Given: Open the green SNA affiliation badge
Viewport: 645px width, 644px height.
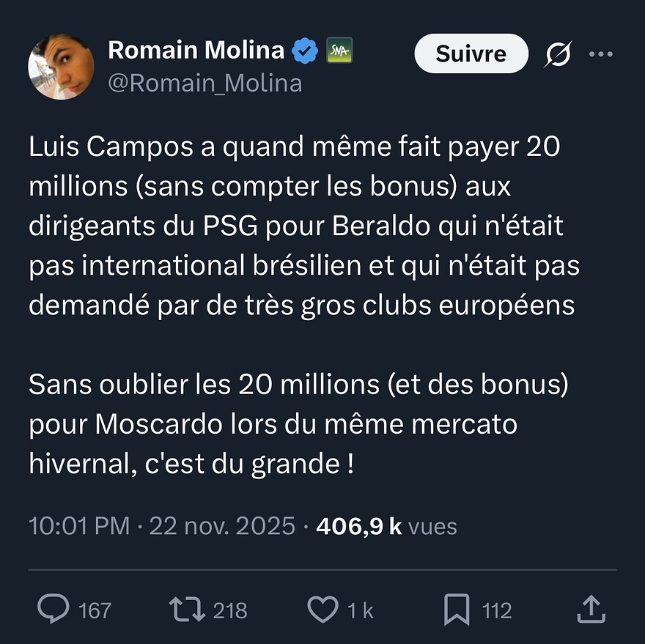Looking at the screenshot, I should (339, 51).
